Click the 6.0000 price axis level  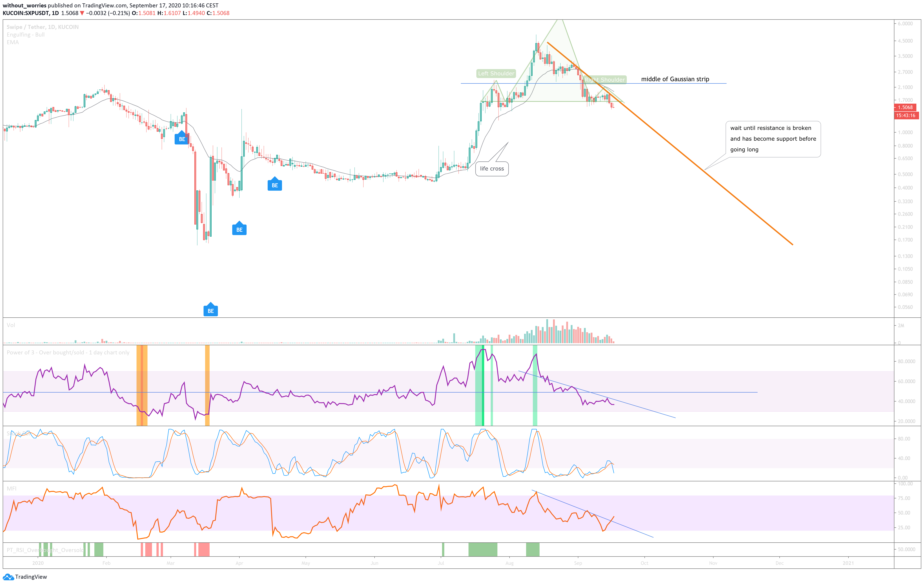pyautogui.click(x=905, y=23)
